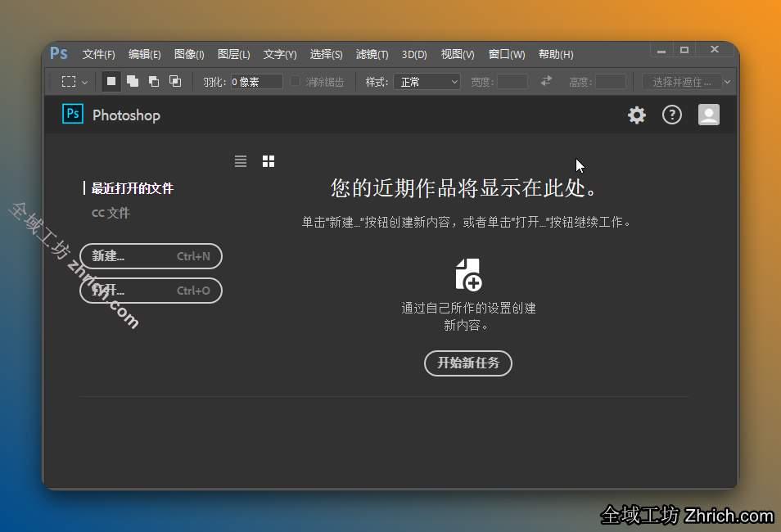Open the 视图(V) menu

[x=458, y=54]
